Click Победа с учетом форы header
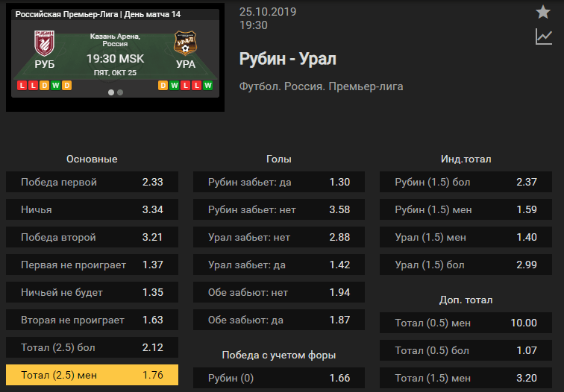The image size is (564, 392). click(279, 355)
